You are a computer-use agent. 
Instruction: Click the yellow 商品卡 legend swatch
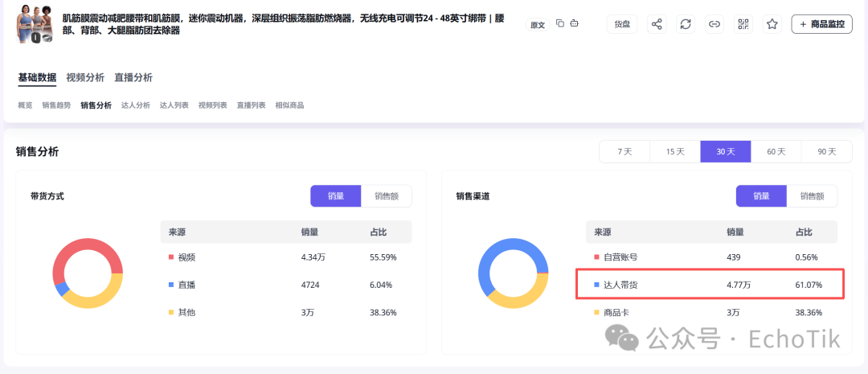[x=596, y=313]
